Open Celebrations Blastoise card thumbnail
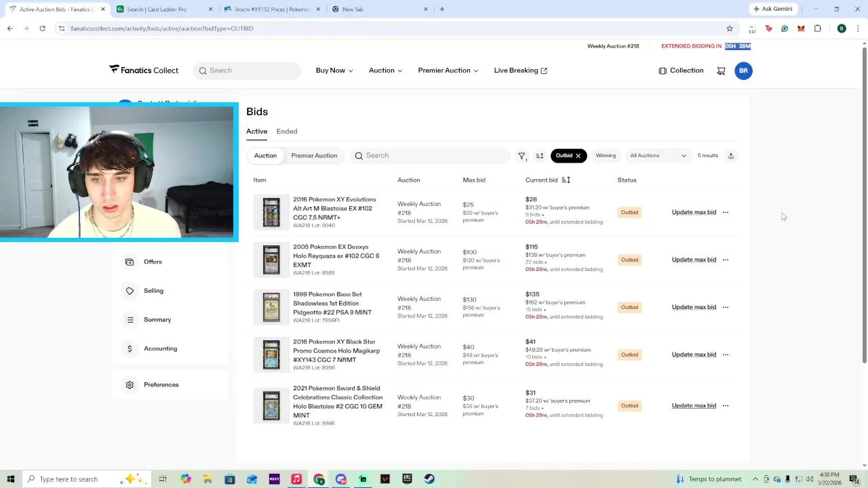868x488 pixels. tap(271, 405)
